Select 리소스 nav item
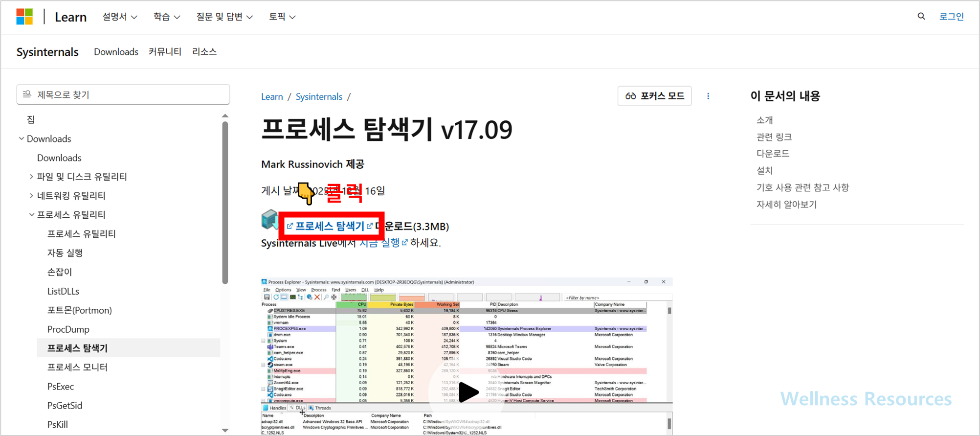This screenshot has height=436, width=980. coord(204,52)
